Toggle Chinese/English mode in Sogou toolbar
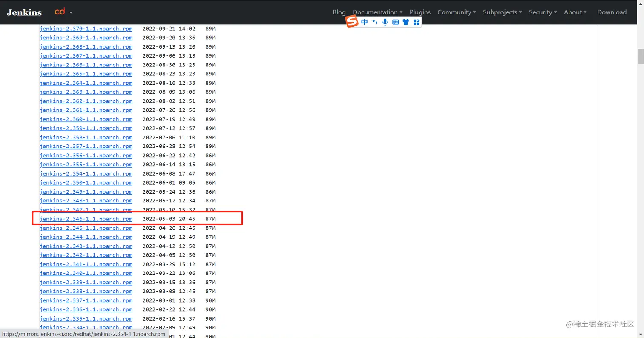Image resolution: width=644 pixels, height=338 pixels. click(365, 22)
